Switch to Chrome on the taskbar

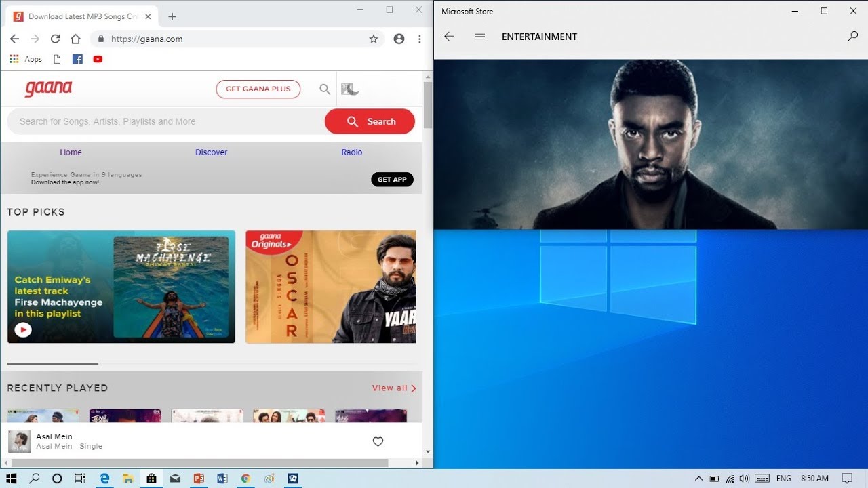point(246,479)
